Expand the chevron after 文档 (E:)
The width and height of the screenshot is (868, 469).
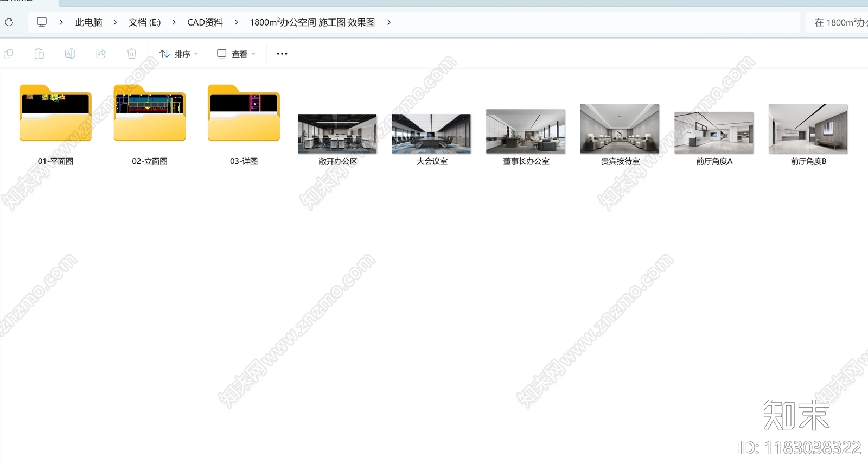click(x=174, y=22)
